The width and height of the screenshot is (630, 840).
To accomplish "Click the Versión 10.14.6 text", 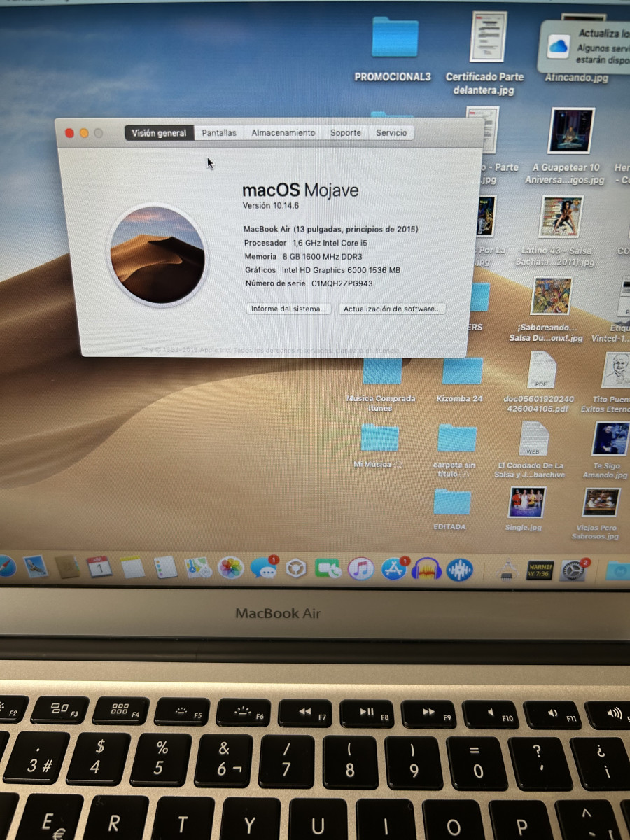I will coord(271,205).
